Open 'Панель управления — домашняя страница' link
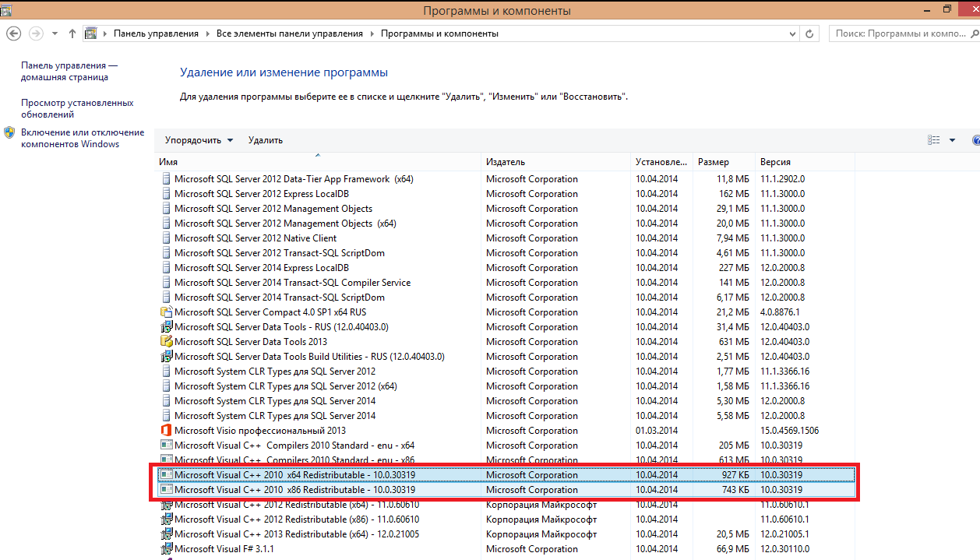This screenshot has height=560, width=980. 69,72
